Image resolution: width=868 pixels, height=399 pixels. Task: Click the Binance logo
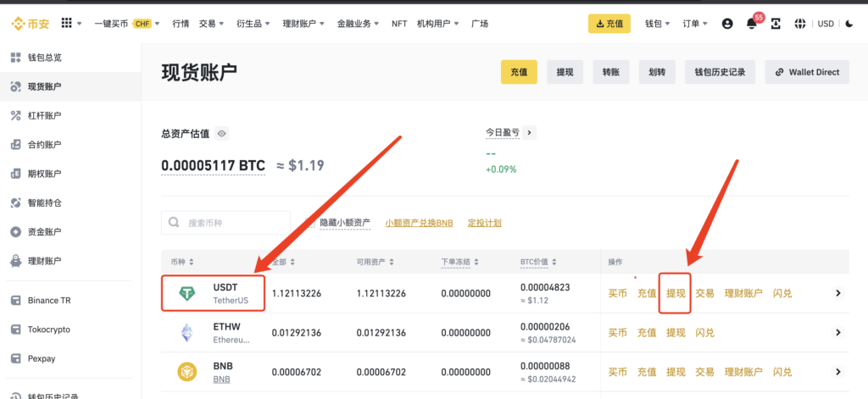pos(30,24)
